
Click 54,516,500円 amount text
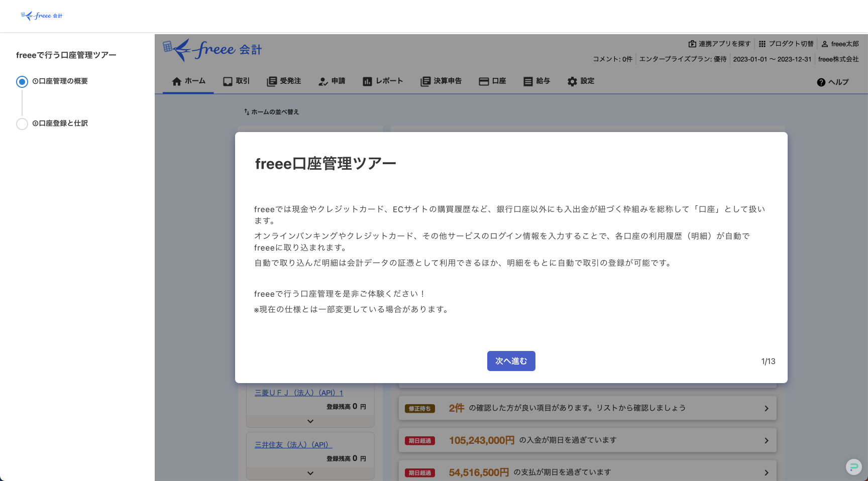click(479, 472)
